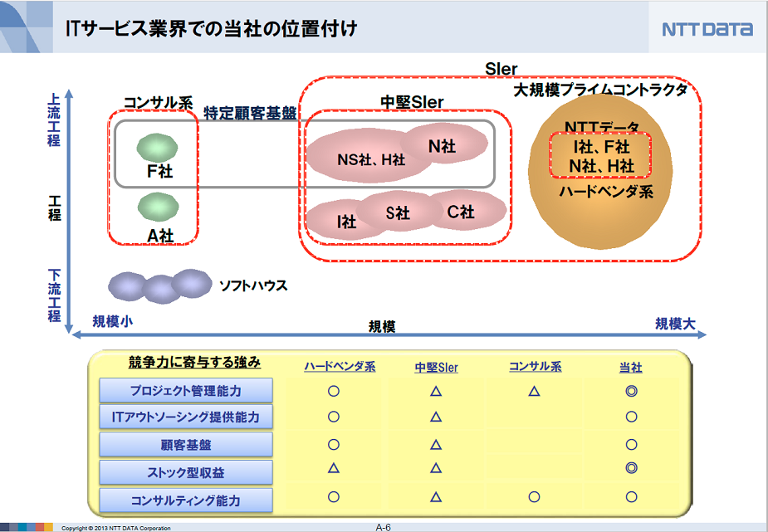The image size is (768, 532).
Task: Click the triangle for 中堅SIer ストック型収益
Action: coord(436,468)
